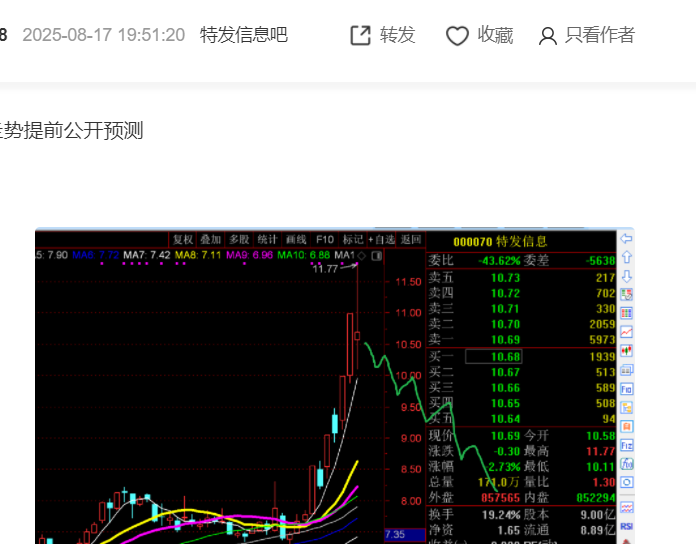Click the blue circle icon in sidebar
The width and height of the screenshot is (696, 544).
(x=626, y=482)
